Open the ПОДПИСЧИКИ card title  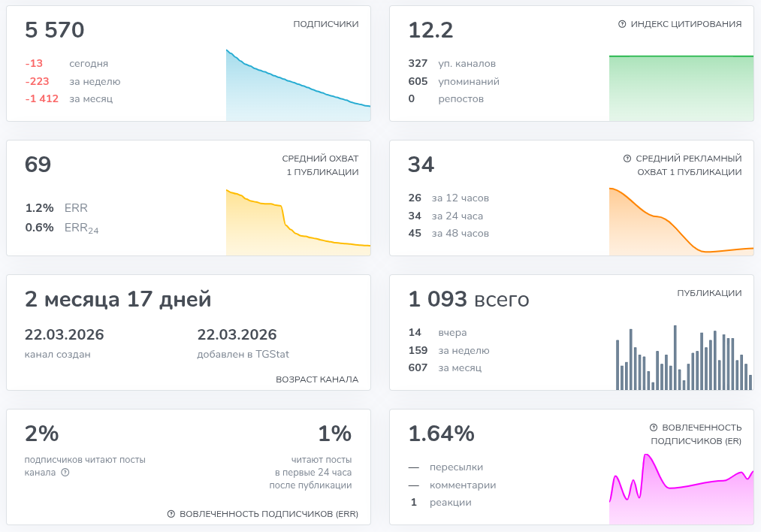click(x=325, y=24)
